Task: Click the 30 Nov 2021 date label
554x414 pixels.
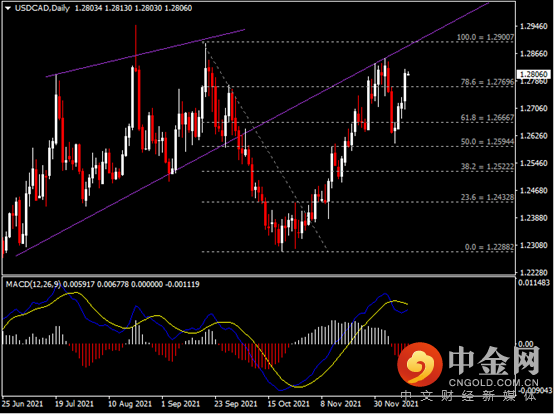Action: [395, 404]
